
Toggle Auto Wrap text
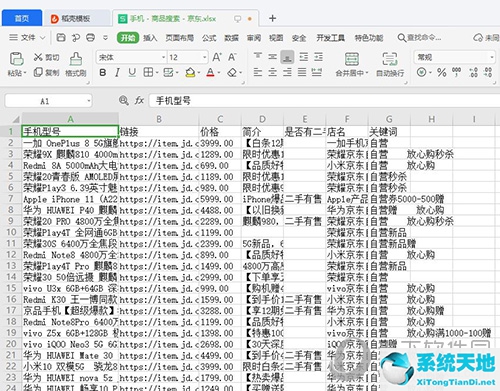[390, 64]
